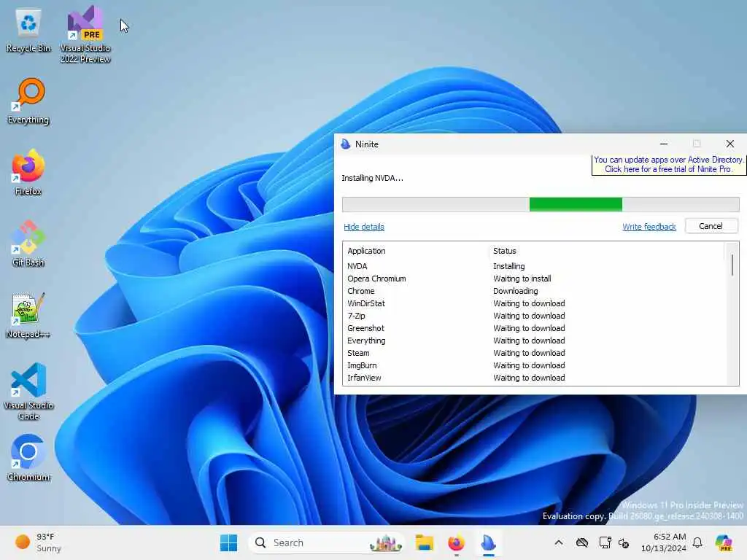Click the Ninite taskbar icon
This screenshot has width=747, height=560.
tap(488, 542)
